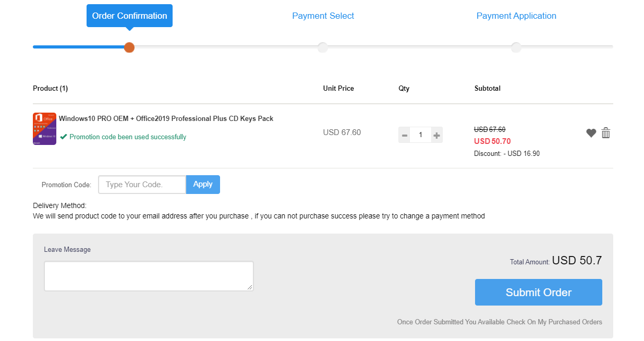Viewport: 644px width, 341px height.
Task: Click the Payment Application progress dot
Action: coord(516,47)
